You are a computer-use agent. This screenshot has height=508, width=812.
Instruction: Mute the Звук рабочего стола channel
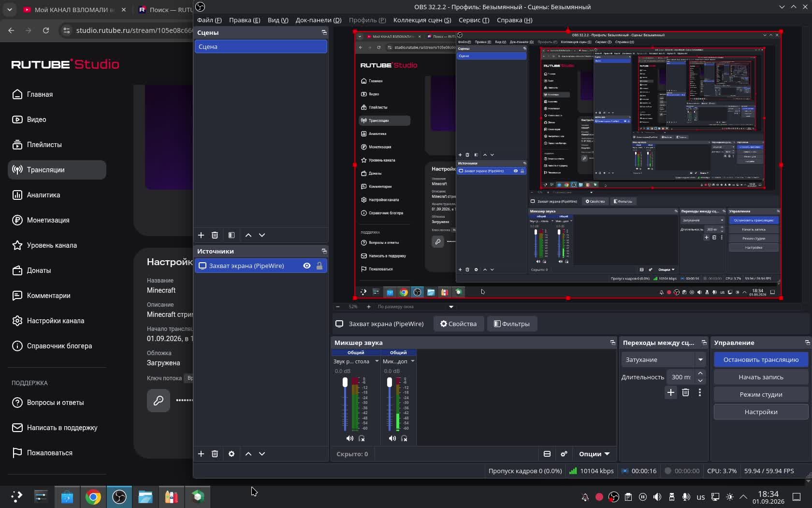click(x=349, y=438)
